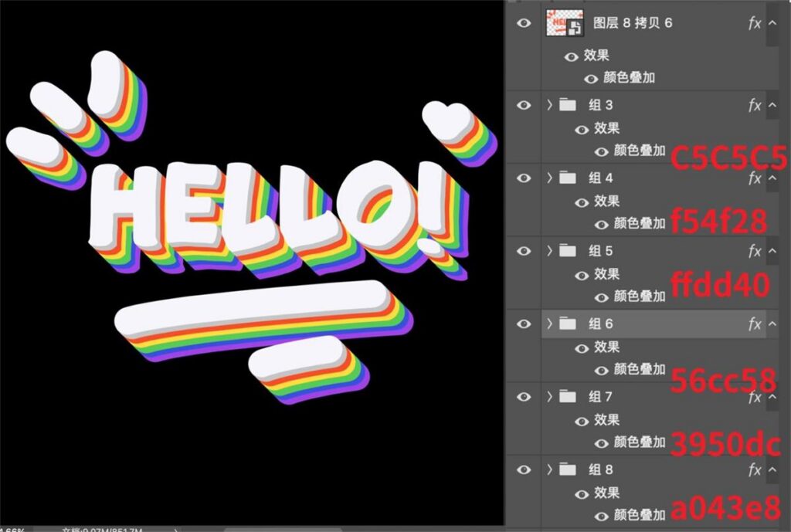Collapse the effects list of 组 3
Image resolution: width=791 pixels, height=532 pixels.
(x=772, y=105)
